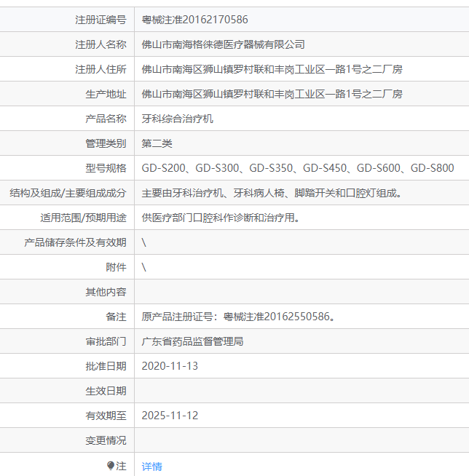Click the model list starting with GD-S200

(298, 168)
